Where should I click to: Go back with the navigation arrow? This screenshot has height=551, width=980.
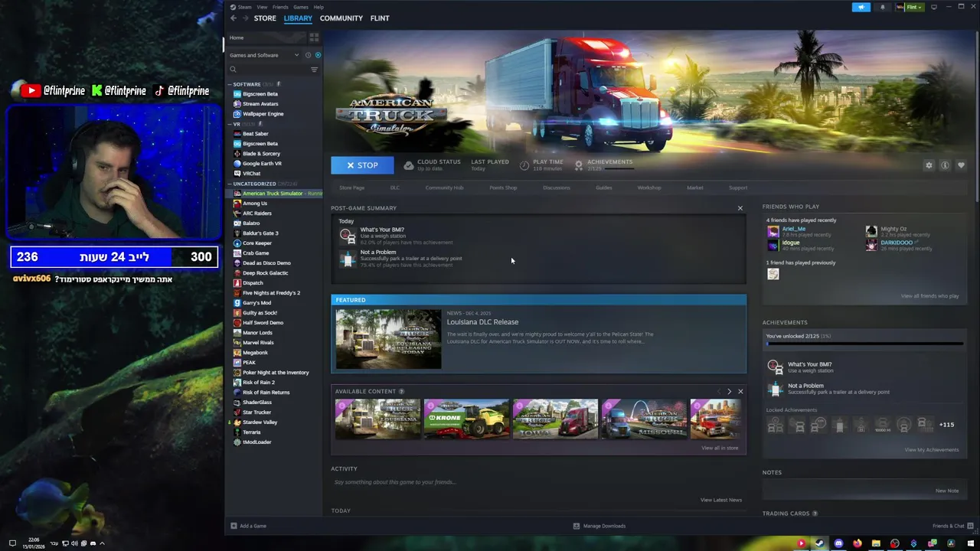[x=234, y=18]
